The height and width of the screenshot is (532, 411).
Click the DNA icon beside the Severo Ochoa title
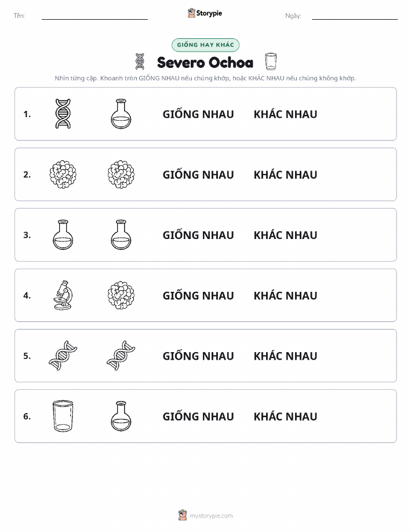(140, 61)
